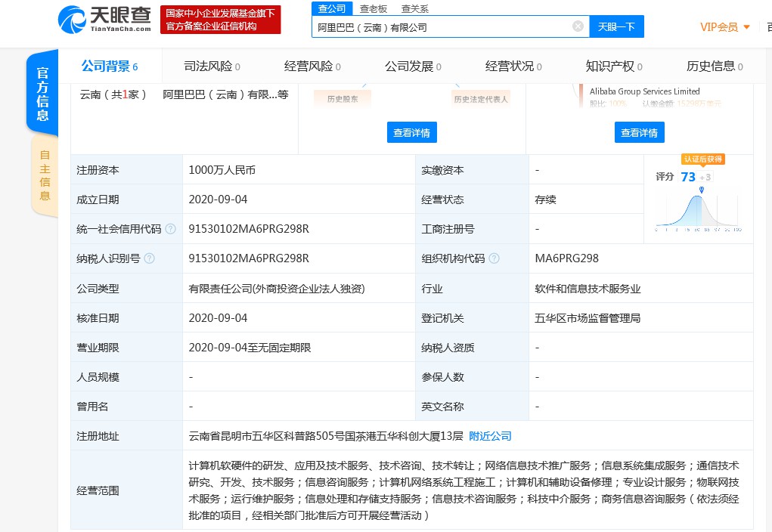Open the 历史信息 tab
This screenshot has height=532, width=772.
715,66
